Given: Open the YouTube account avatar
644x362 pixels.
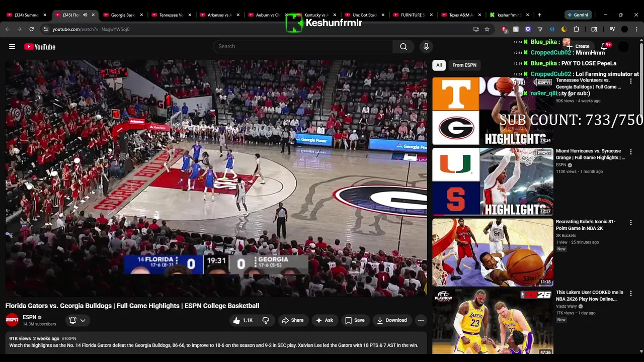Looking at the screenshot, I should click(623, 46).
